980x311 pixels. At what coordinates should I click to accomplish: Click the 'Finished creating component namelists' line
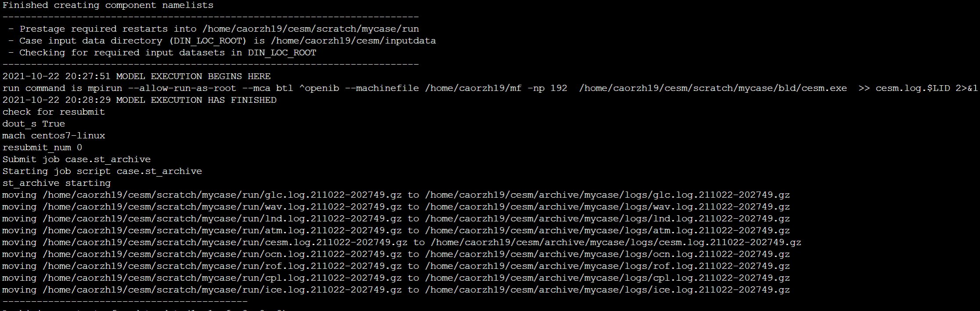click(108, 5)
